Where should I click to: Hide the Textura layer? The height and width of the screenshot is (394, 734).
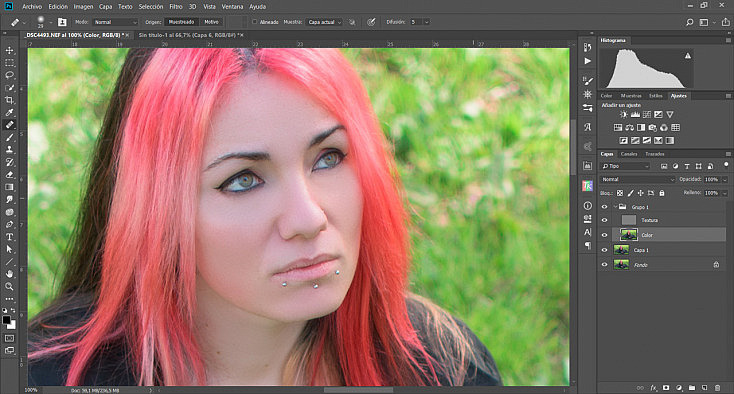(x=604, y=220)
